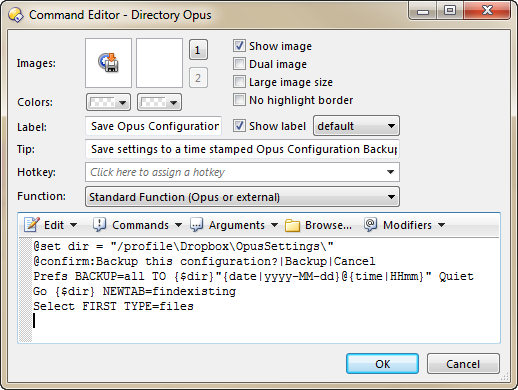Click the OK button
Image resolution: width=518 pixels, height=390 pixels.
(x=382, y=364)
